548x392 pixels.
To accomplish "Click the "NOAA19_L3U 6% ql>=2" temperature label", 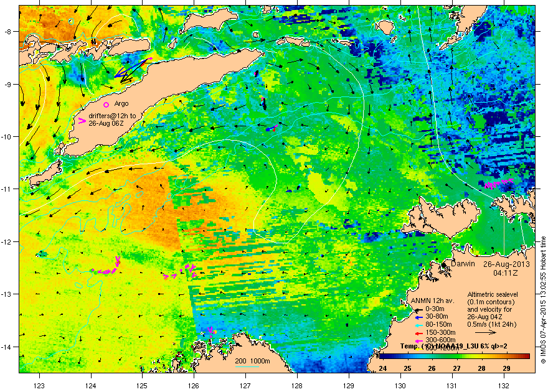I will point(471,347).
